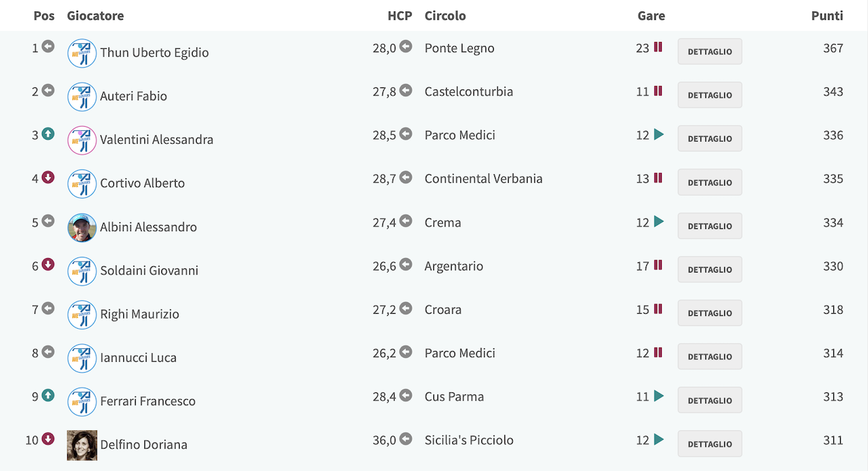The image size is (868, 471).
Task: Open player name Iannucci Luca
Action: tap(138, 357)
